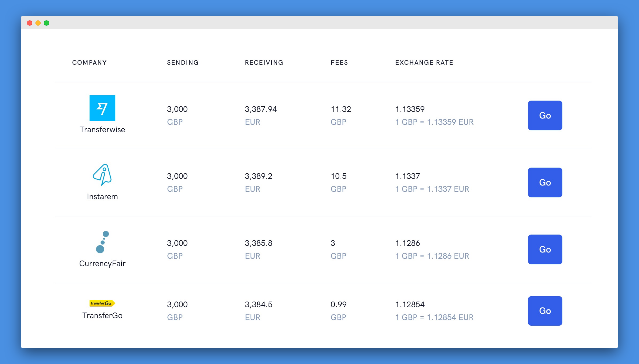Click the green window maximize button
The image size is (639, 364).
(x=46, y=23)
